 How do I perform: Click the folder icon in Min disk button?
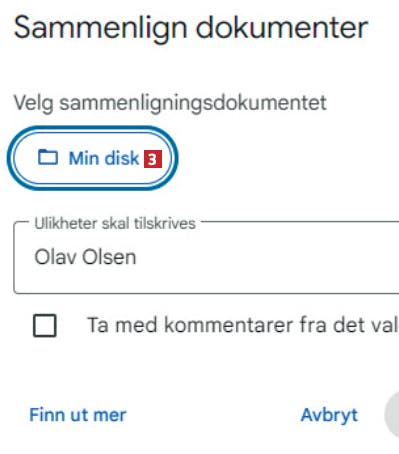click(48, 157)
